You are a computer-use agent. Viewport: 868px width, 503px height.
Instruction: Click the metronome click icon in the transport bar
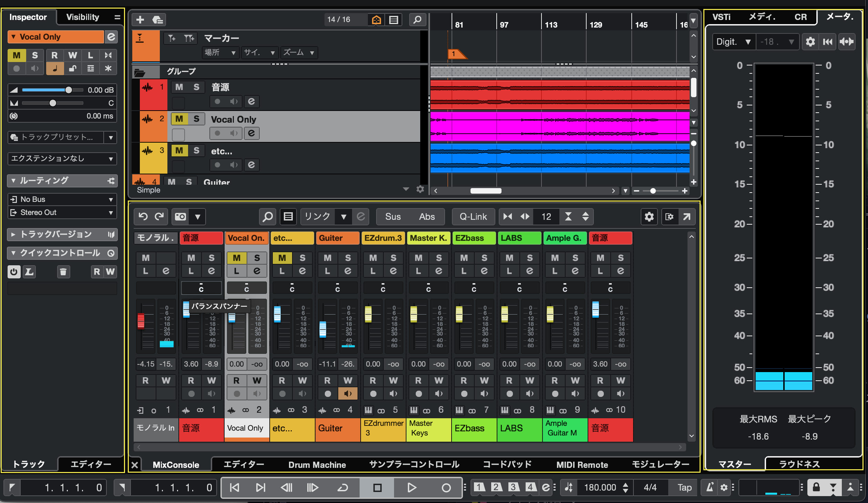(x=710, y=487)
